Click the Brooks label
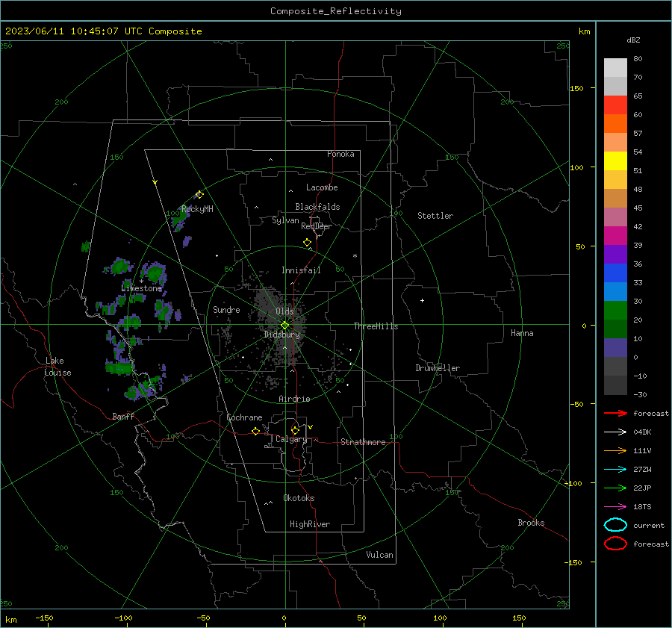Image resolution: width=672 pixels, height=628 pixels. click(x=531, y=523)
